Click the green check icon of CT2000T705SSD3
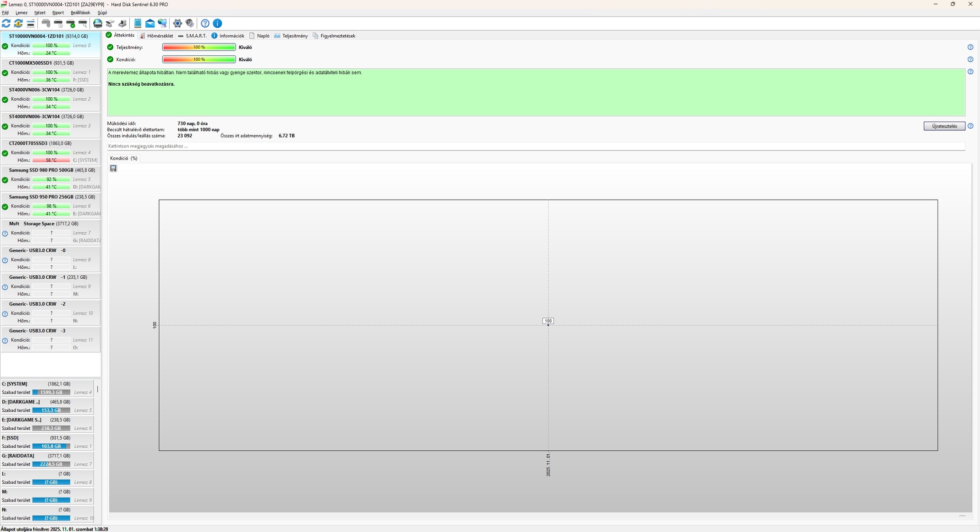 click(5, 153)
